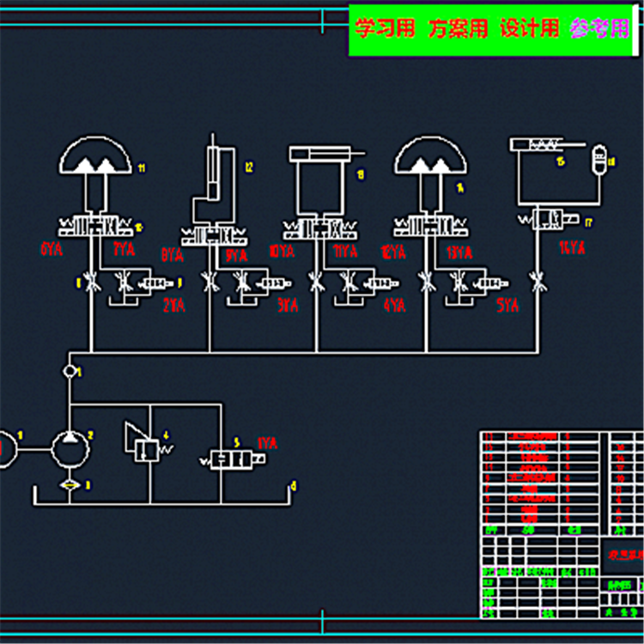This screenshot has height=644, width=644.
Task: Click the 方案用 text in the green banner
Action: click(458, 28)
